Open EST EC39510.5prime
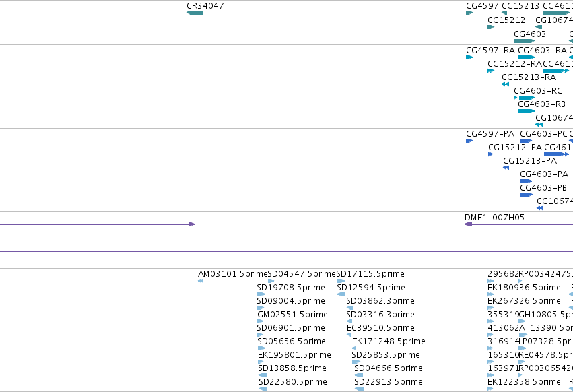 coord(349,335)
